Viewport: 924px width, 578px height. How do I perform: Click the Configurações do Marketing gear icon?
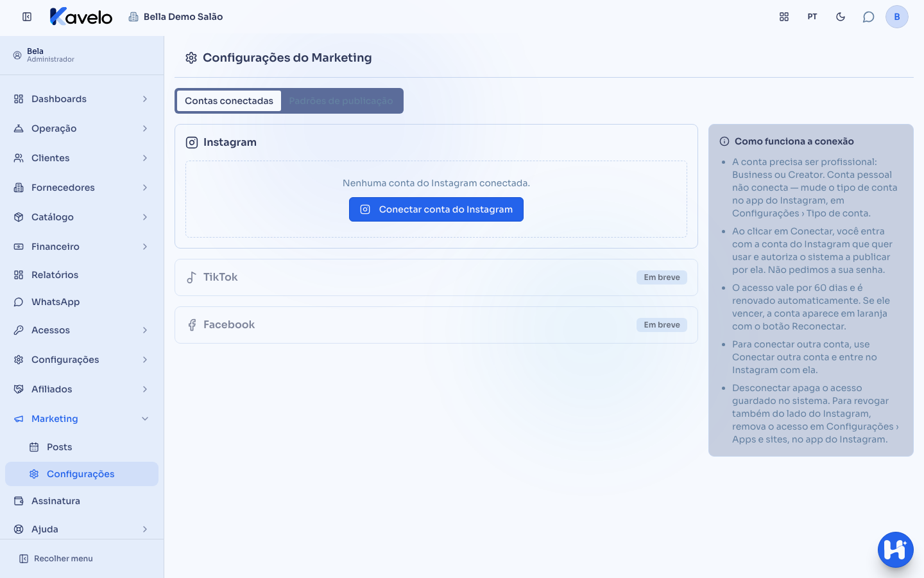click(x=191, y=58)
